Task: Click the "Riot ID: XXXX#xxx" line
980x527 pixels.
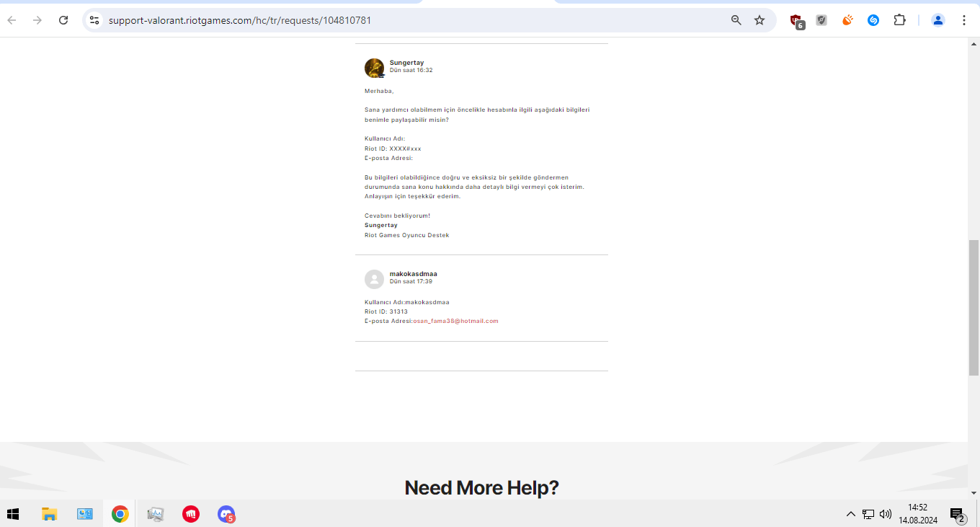Action: pyautogui.click(x=393, y=149)
